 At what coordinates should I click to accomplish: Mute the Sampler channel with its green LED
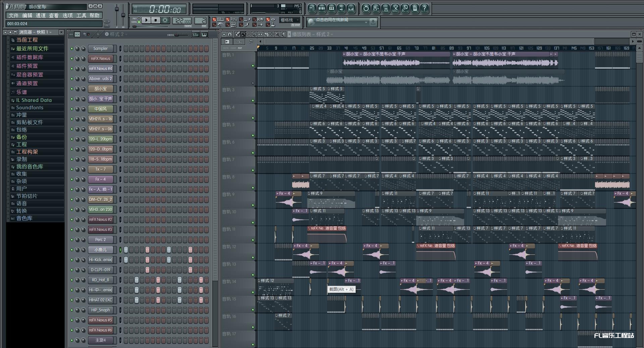72,49
